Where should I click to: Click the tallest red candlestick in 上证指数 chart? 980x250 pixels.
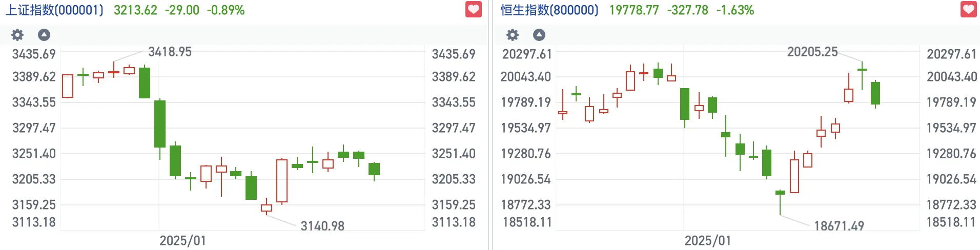click(282, 181)
